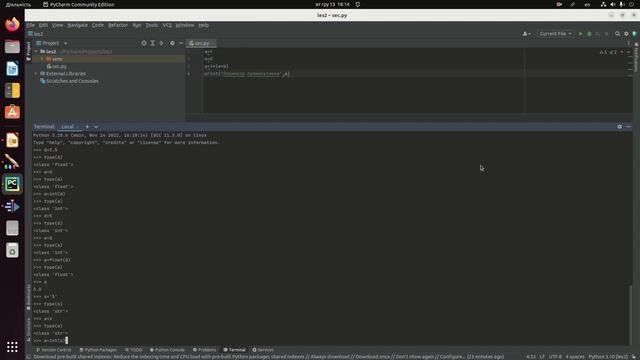Show Applications grid in the dock
The height and width of the screenshot is (360, 640).
pos(12,347)
